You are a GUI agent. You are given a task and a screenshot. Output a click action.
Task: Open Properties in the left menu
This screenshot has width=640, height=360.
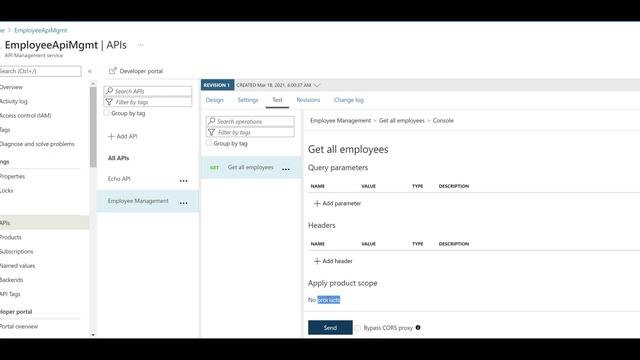coord(12,176)
